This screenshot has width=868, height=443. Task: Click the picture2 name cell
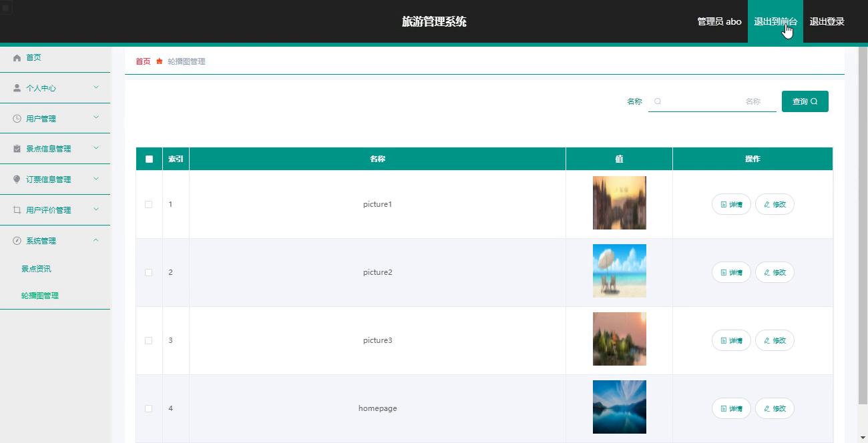tap(378, 272)
